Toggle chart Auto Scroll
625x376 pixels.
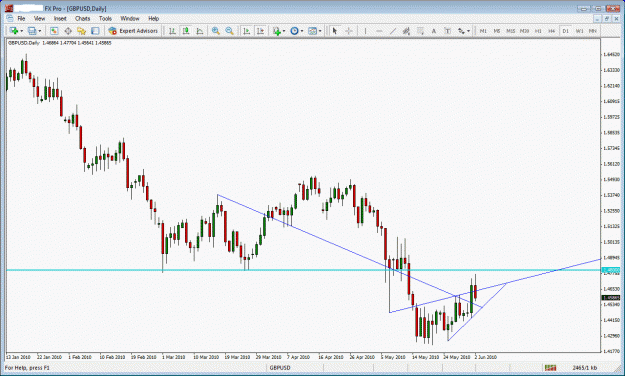tap(246, 31)
